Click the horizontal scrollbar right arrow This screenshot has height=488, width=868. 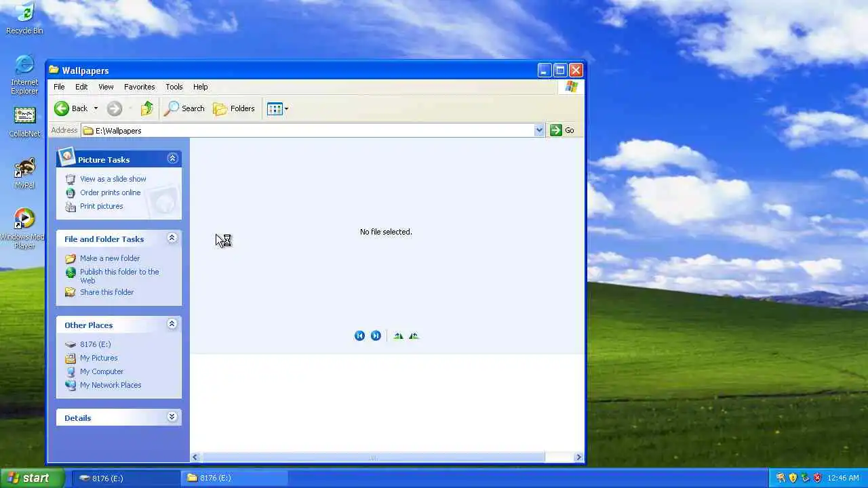point(578,457)
